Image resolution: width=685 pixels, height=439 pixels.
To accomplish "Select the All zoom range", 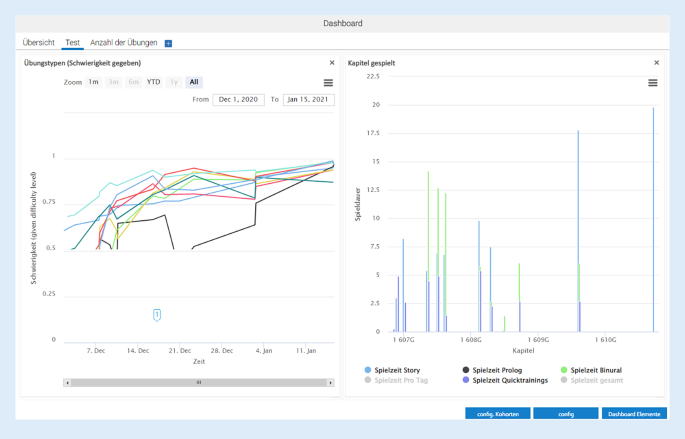I will (193, 82).
